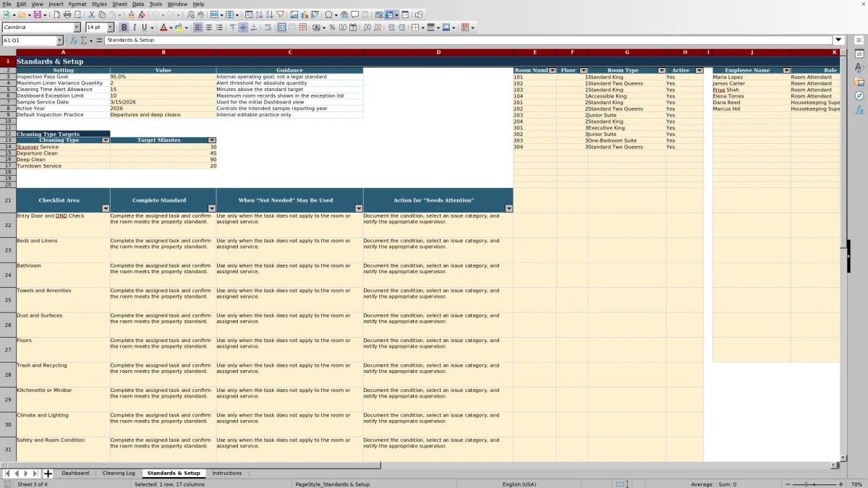
Task: Open the Function Wizard fx icon
Action: pyautogui.click(x=74, y=40)
